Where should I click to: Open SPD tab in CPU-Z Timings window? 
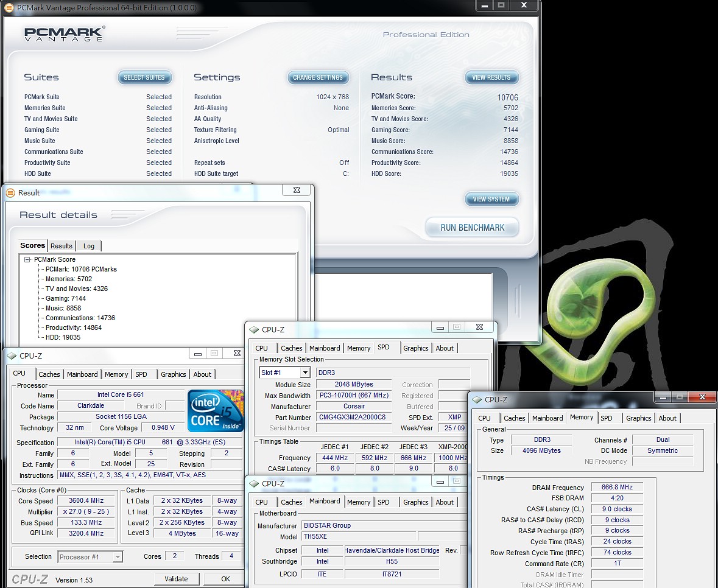pyautogui.click(x=607, y=418)
